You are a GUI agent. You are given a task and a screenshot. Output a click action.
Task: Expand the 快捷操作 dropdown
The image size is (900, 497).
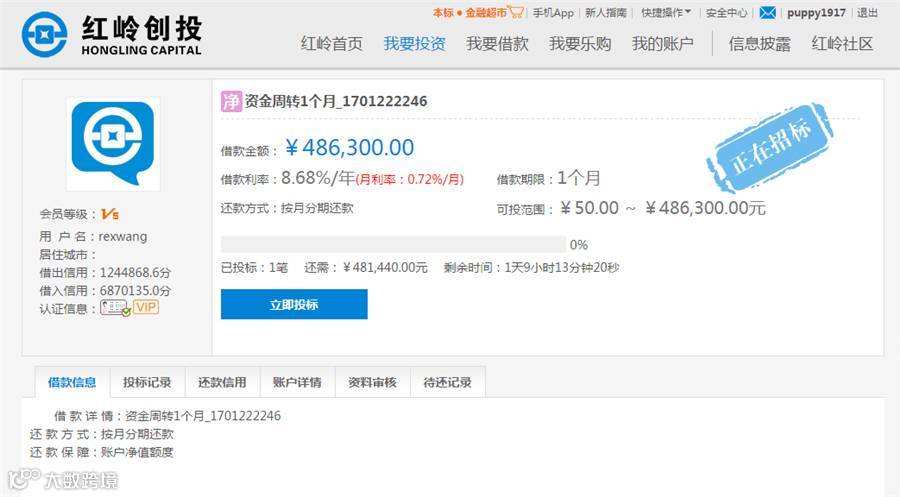(666, 13)
